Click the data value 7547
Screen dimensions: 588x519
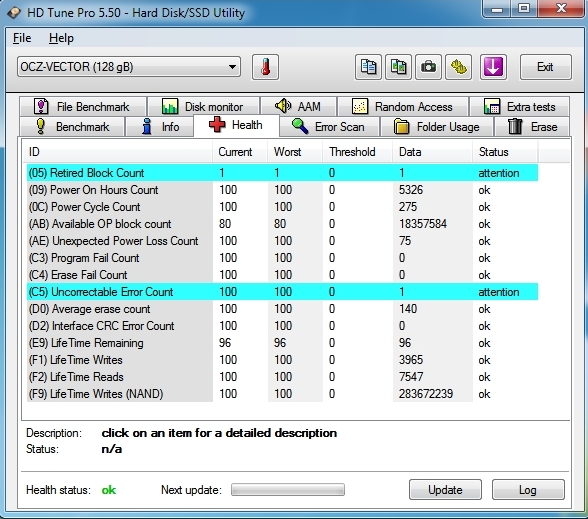click(411, 377)
